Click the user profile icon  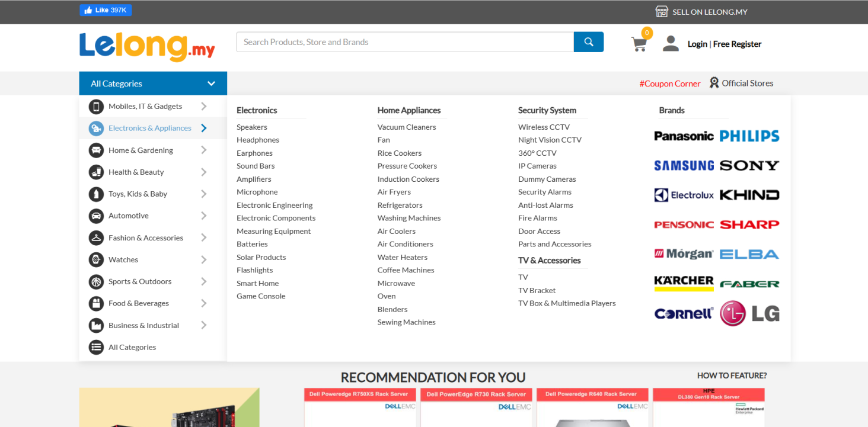tap(671, 44)
